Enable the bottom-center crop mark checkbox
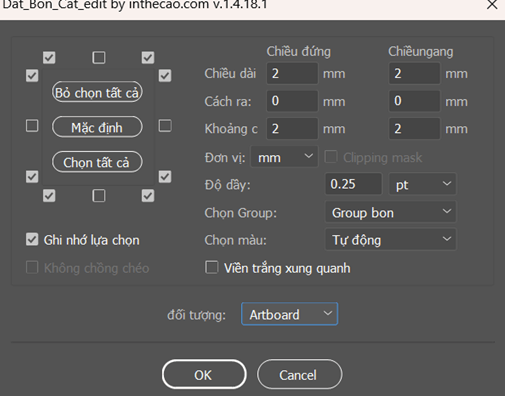 click(99, 196)
